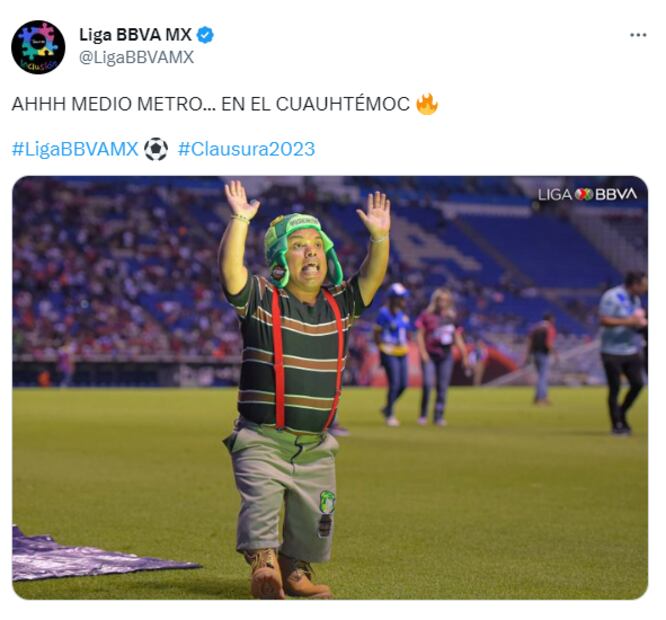Viewport: 666px width, 620px height.
Task: Visit the @LigaBBVAMX handle link
Action: (x=136, y=57)
